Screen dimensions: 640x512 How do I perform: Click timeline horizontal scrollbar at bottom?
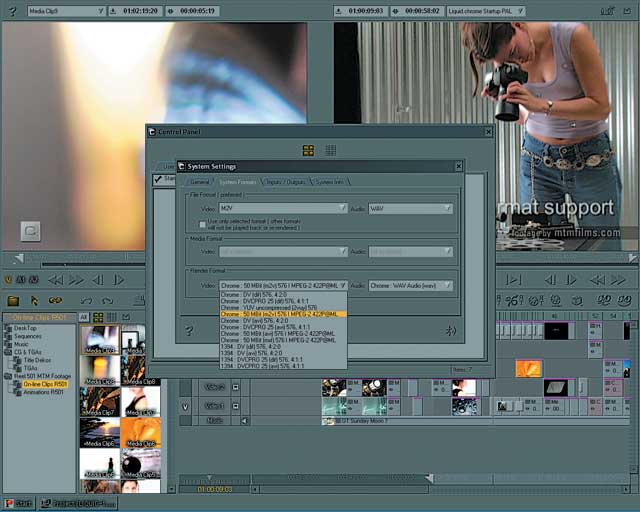tap(440, 489)
